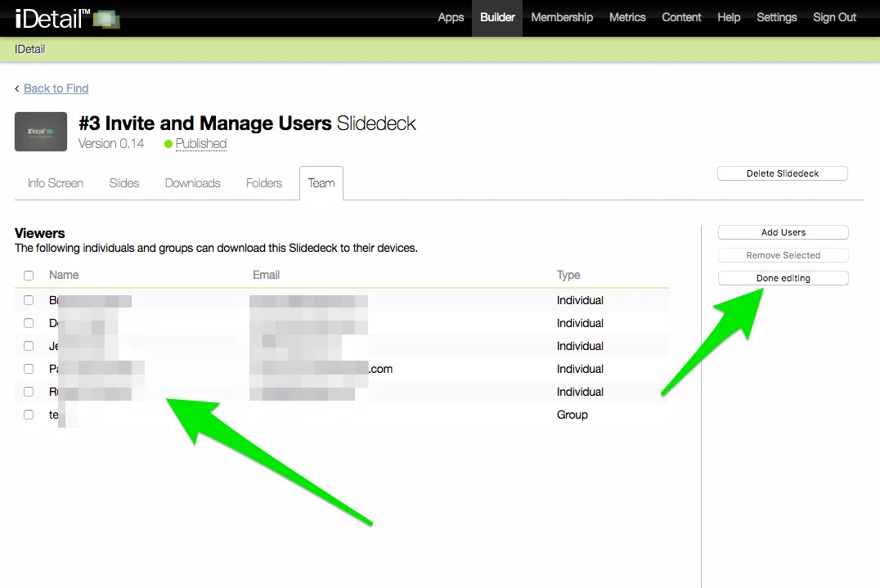This screenshot has width=880, height=588.
Task: Open Content in top navigation
Action: click(x=681, y=17)
